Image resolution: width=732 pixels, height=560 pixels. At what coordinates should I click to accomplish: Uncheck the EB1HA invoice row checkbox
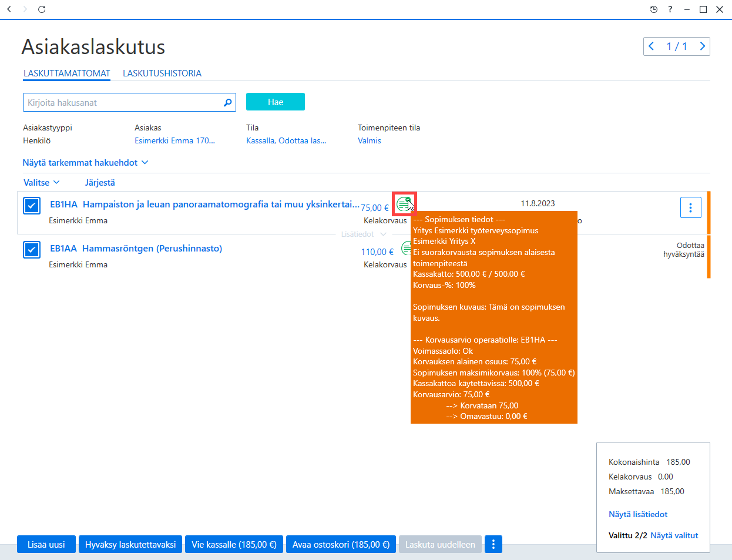(32, 206)
